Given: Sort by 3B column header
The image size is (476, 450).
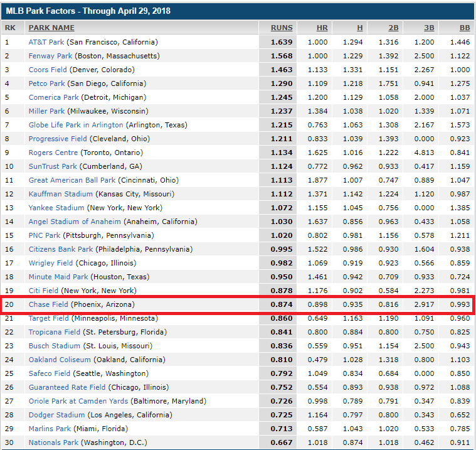Looking at the screenshot, I should [x=429, y=28].
